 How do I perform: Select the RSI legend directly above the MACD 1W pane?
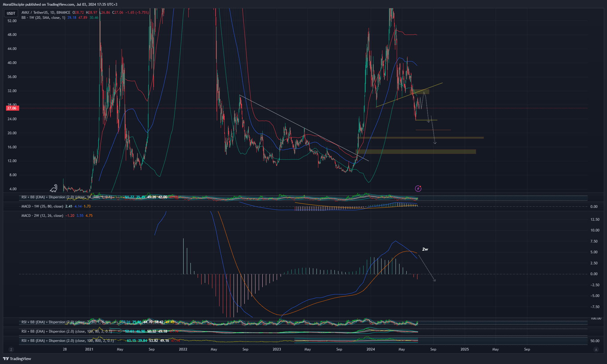pyautogui.click(x=66, y=197)
